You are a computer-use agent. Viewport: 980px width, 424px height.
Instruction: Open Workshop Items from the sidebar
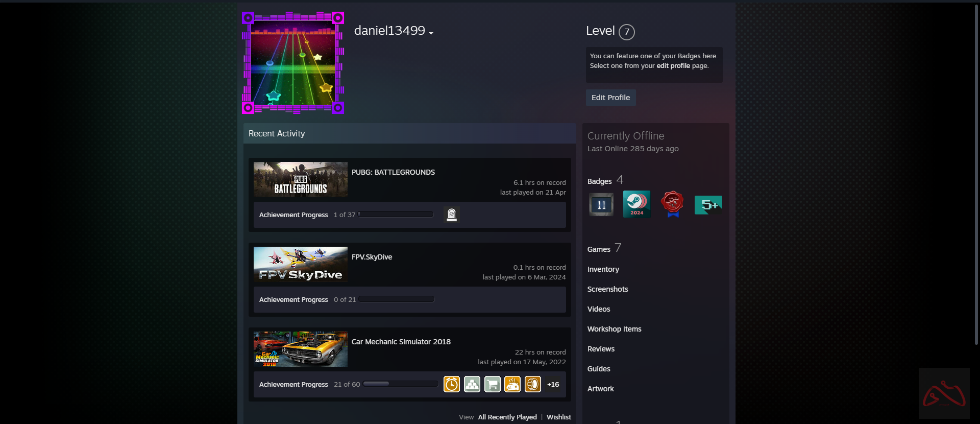click(x=614, y=329)
